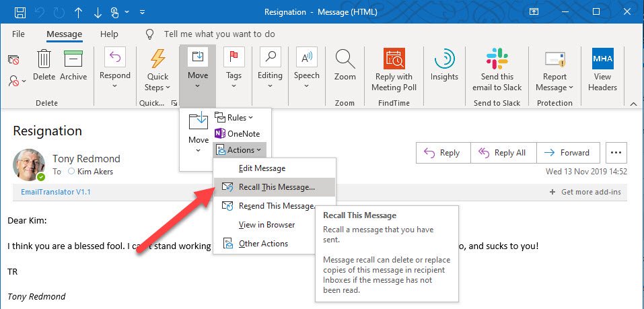Choose Recall This Message
644x309 pixels.
(x=275, y=187)
